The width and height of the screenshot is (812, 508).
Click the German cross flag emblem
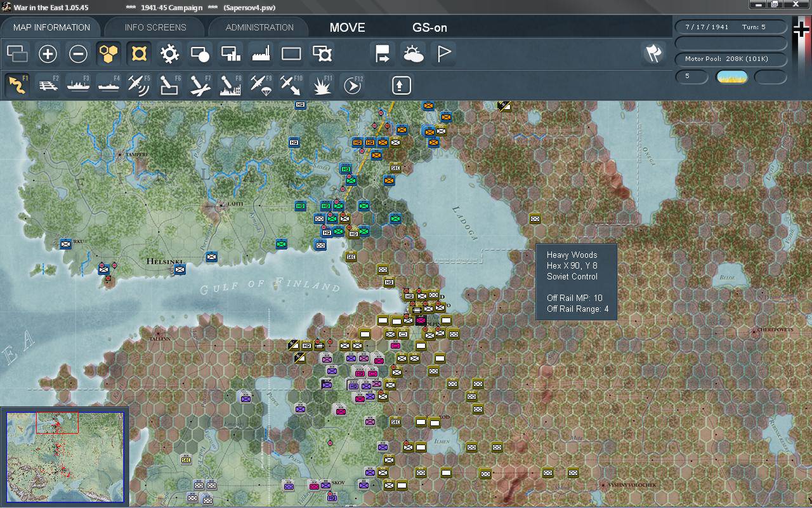click(x=802, y=30)
